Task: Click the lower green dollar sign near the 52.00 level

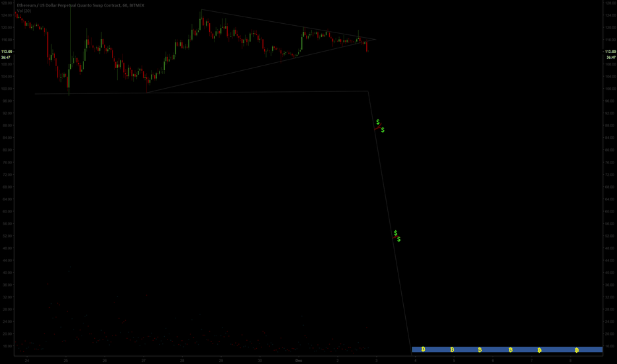Action: (399, 240)
